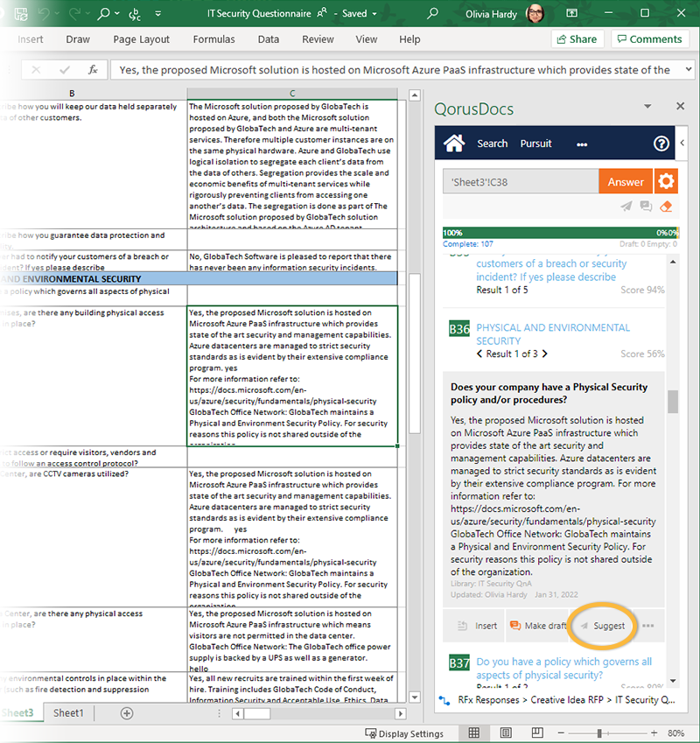Click the cell reference field 'Sheet3'!C38
This screenshot has height=743, width=700.
coord(521,181)
